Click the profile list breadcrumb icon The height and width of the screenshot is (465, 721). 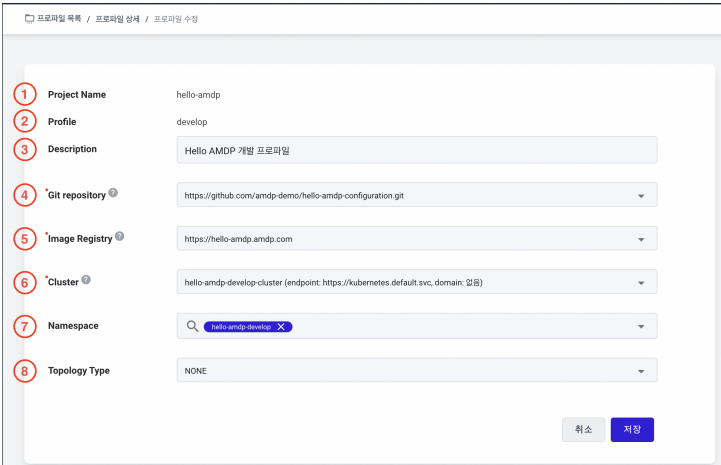click(29, 19)
